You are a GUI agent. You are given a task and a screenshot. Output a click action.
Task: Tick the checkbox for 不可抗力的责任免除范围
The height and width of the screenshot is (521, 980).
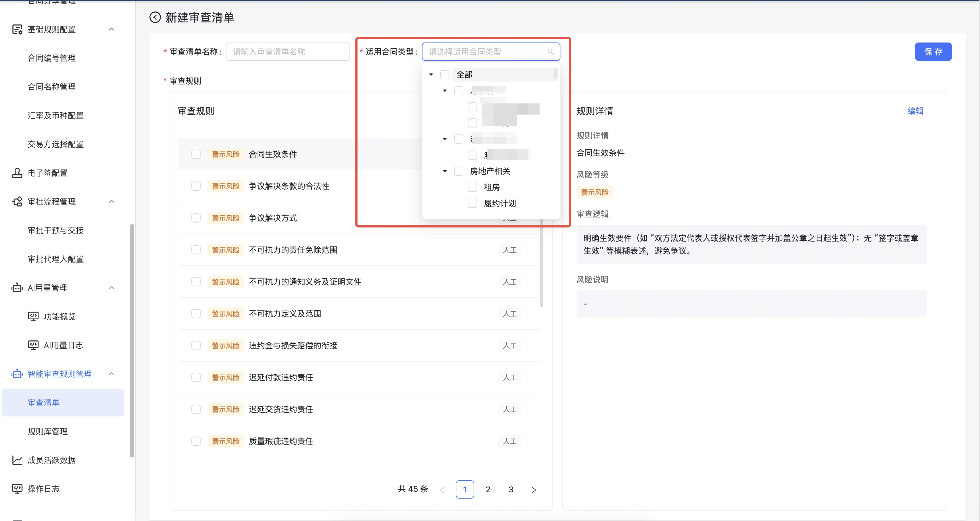tap(196, 250)
